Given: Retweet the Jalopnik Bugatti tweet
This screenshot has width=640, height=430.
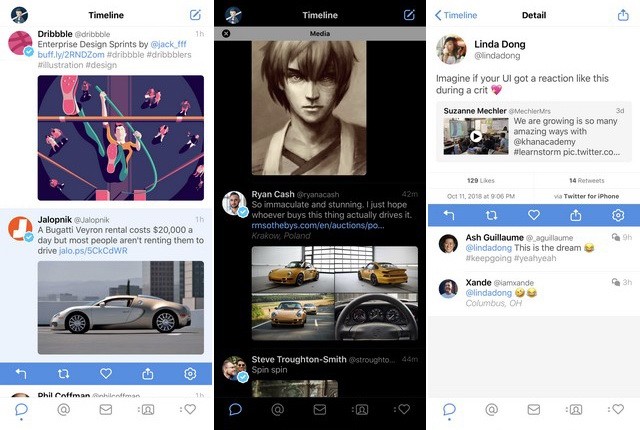Looking at the screenshot, I should coord(64,374).
